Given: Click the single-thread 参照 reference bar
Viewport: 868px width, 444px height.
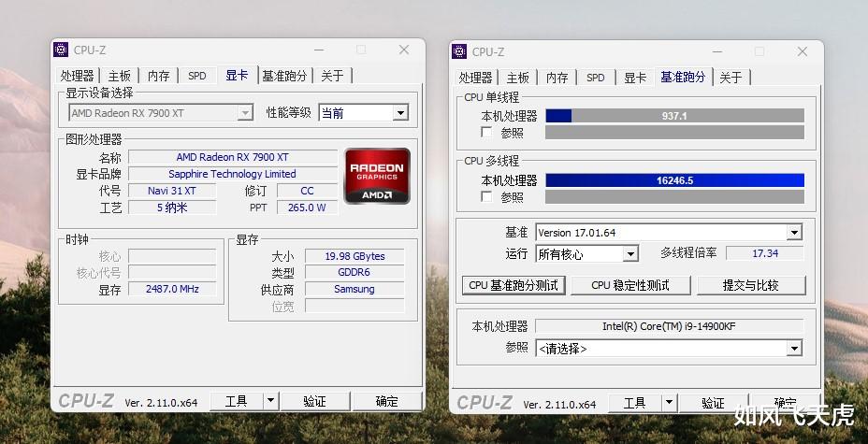Looking at the screenshot, I should [674, 132].
